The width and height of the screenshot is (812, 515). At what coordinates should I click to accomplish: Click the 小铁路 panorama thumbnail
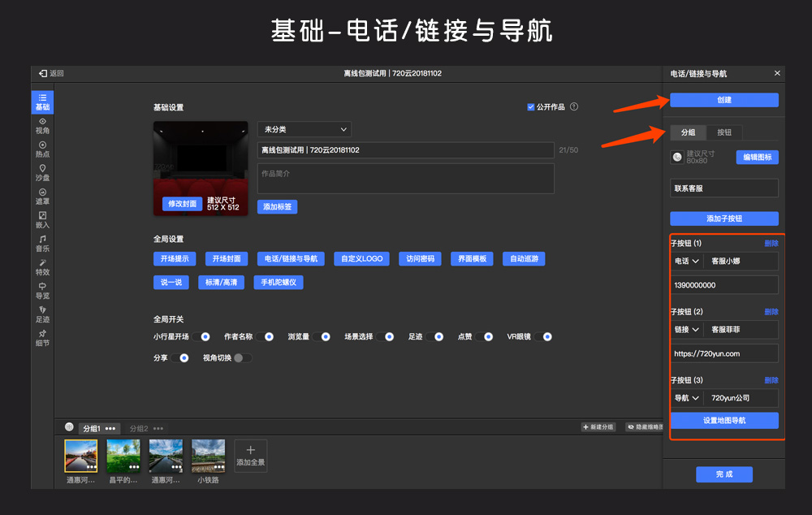point(208,457)
